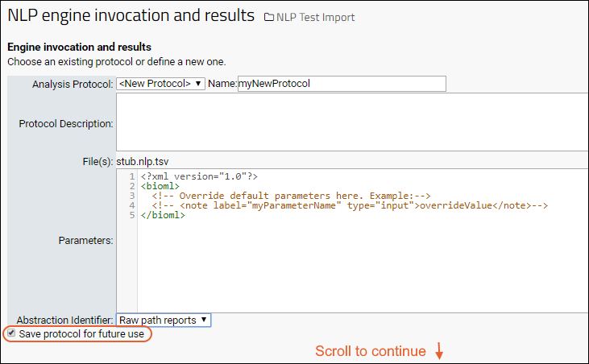
Task: Place cursor on the closing bioml tag line
Action: click(x=163, y=215)
